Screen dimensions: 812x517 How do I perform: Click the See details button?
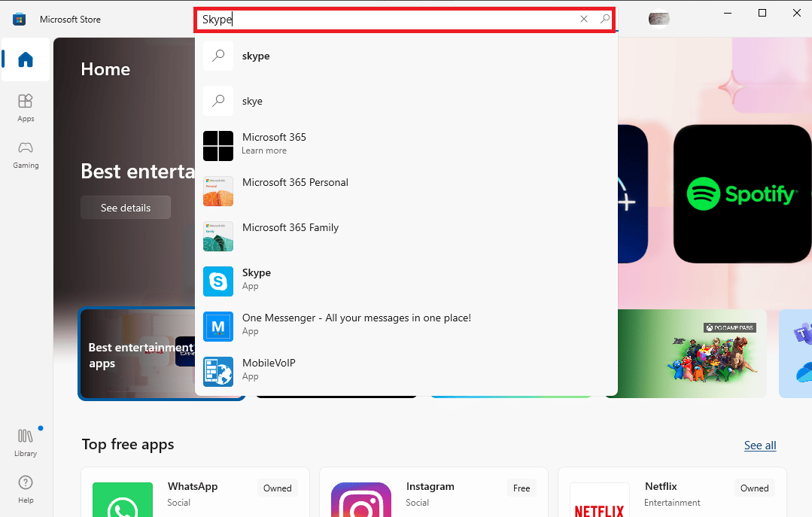(x=125, y=207)
